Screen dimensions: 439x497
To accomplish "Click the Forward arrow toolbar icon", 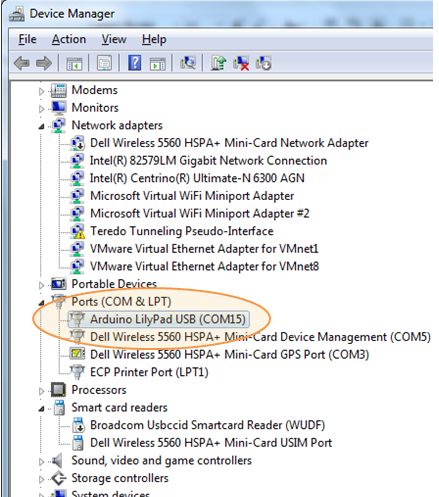I will pyautogui.click(x=44, y=63).
